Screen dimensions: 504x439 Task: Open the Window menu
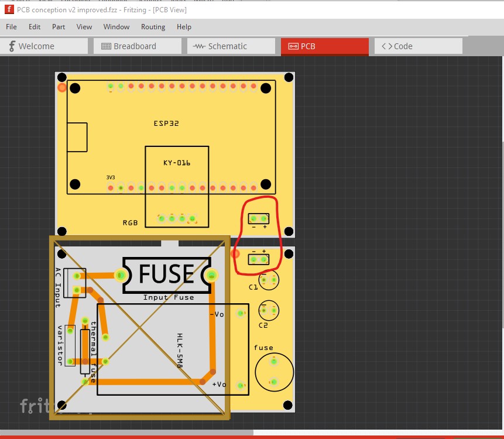tap(116, 27)
